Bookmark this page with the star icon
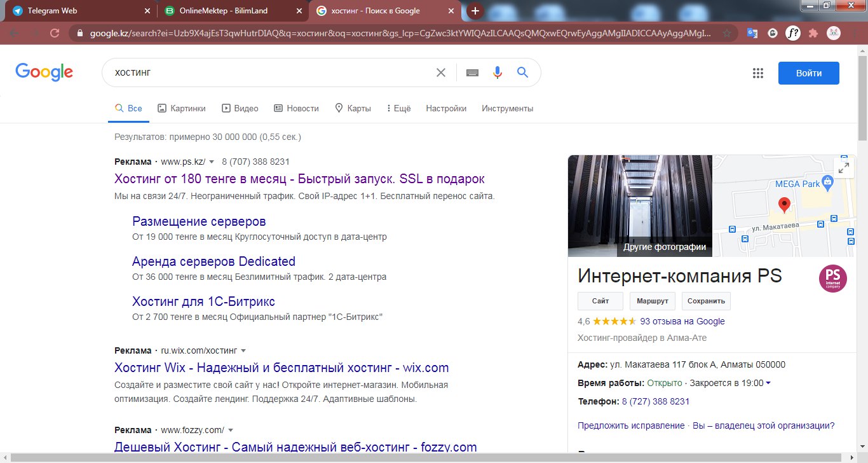The height and width of the screenshot is (463, 868). pos(727,33)
